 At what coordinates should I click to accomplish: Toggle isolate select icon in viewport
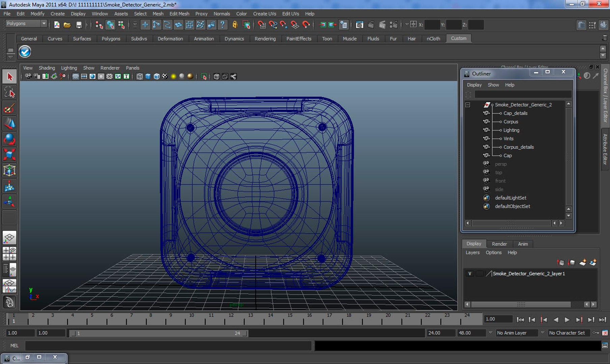click(204, 77)
